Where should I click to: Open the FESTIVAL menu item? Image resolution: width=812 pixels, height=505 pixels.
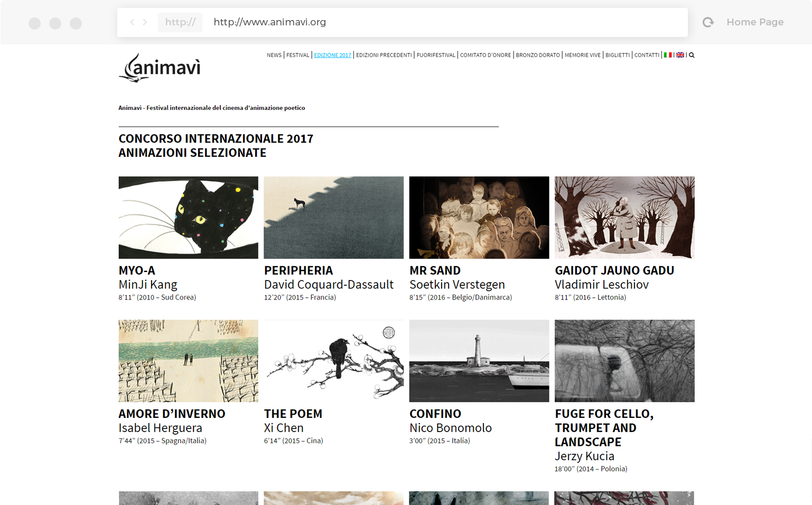click(x=297, y=55)
